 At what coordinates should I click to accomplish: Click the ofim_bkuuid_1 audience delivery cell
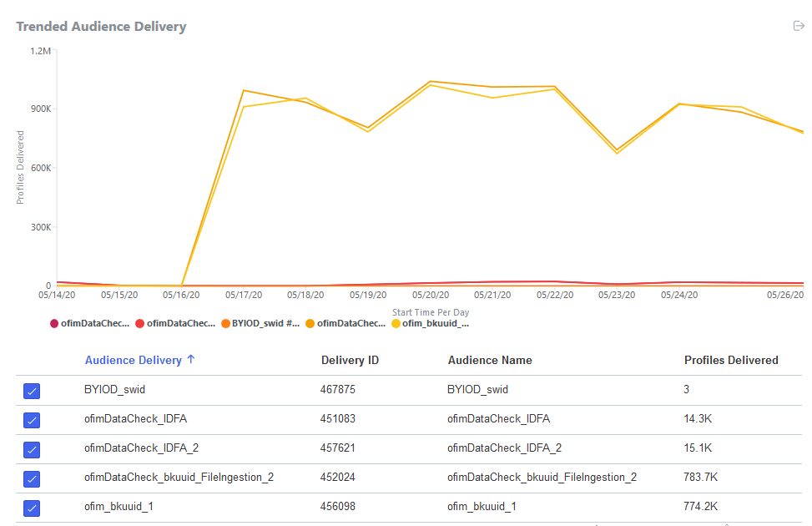[119, 506]
